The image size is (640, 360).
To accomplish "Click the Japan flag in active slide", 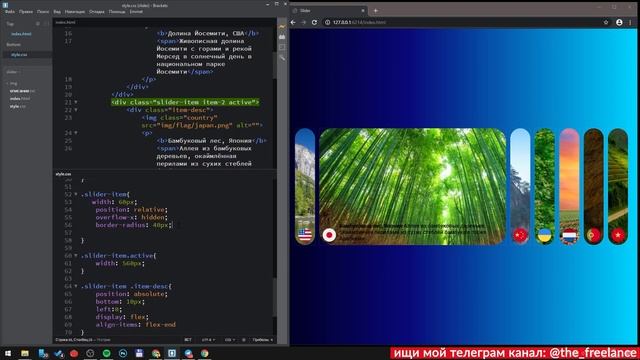I will click(329, 235).
